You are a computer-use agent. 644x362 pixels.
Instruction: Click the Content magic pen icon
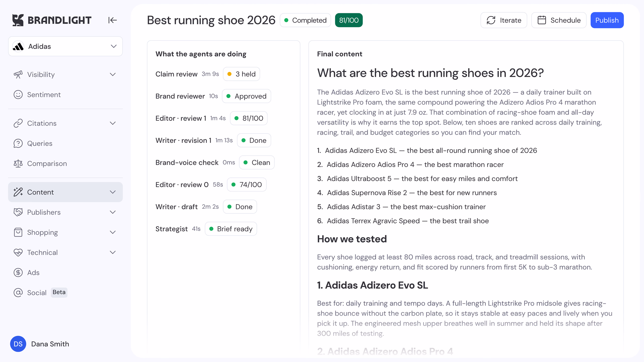(18, 192)
